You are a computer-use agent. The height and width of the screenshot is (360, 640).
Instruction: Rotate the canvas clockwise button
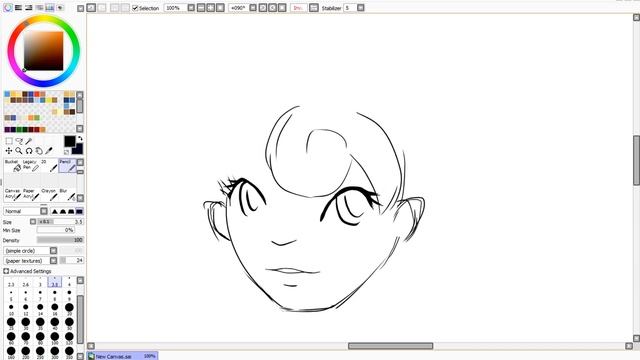(x=272, y=8)
